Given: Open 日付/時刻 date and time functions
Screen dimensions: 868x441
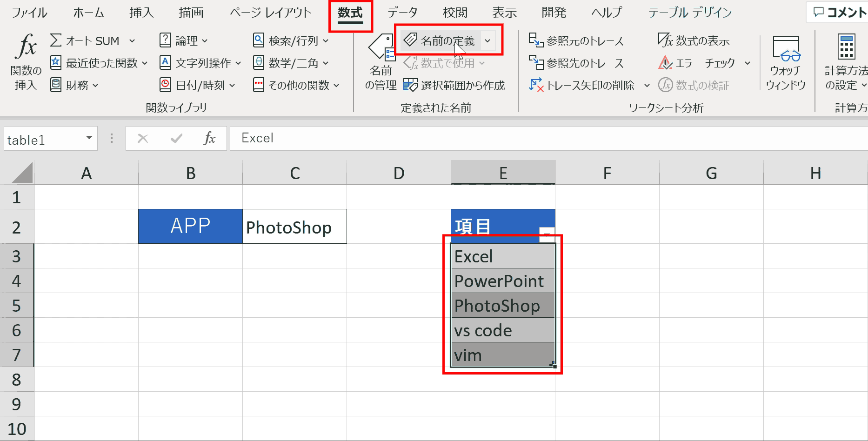Looking at the screenshot, I should [x=198, y=85].
